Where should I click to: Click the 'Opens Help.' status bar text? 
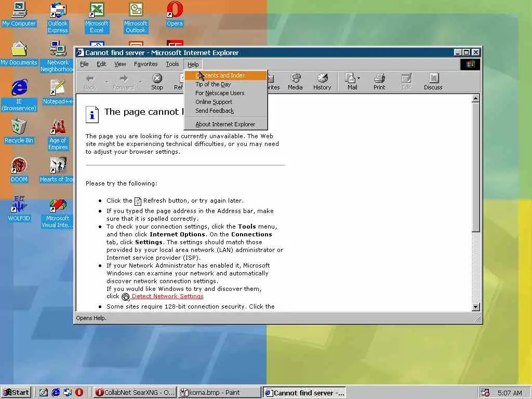pyautogui.click(x=91, y=318)
